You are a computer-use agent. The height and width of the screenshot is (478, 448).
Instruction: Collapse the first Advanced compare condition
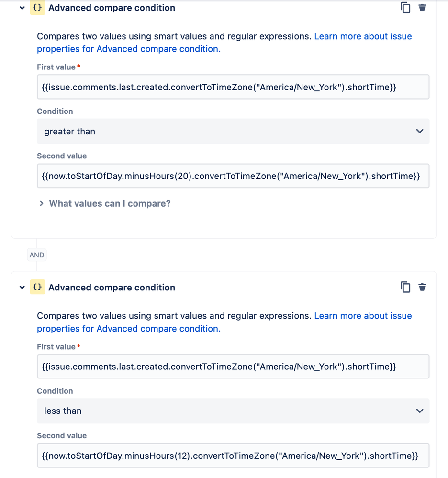[x=22, y=8]
